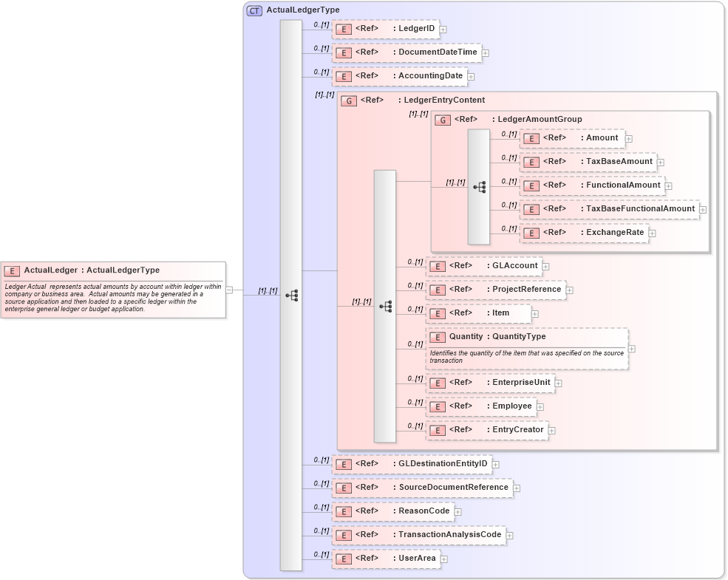Select the E icon of the UserArea element
The width and height of the screenshot is (728, 580).
343,559
